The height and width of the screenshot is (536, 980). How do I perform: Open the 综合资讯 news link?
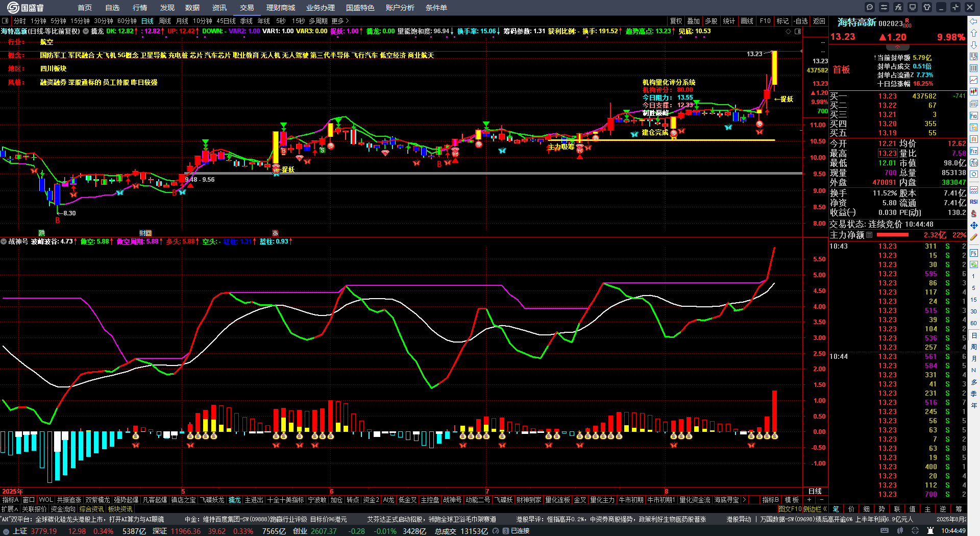91,509
